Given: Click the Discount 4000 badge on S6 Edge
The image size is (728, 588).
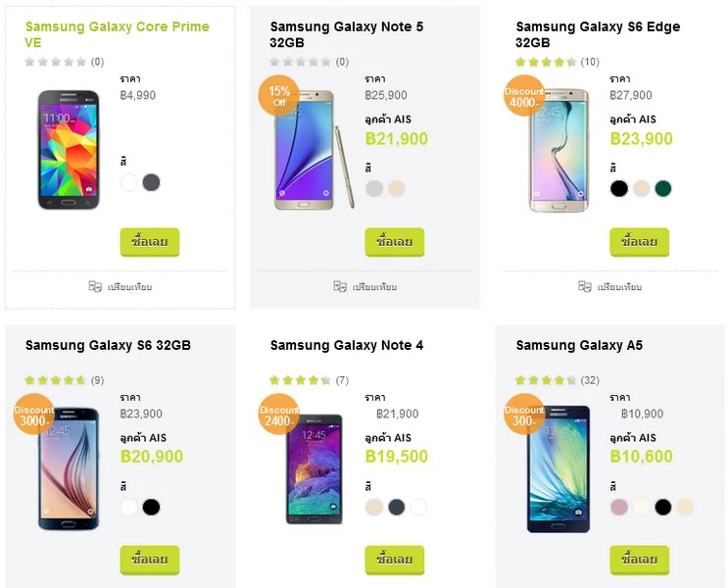Looking at the screenshot, I should click(524, 96).
